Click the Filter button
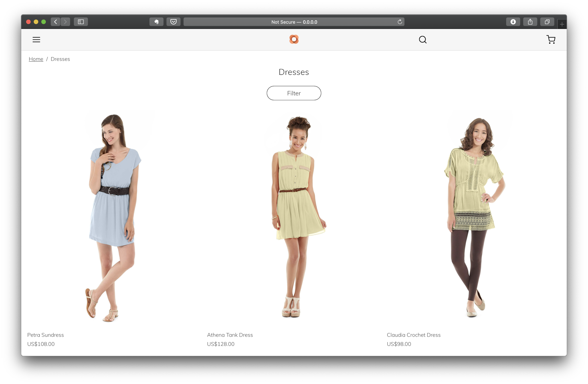Viewport: 588px width, 384px height. click(x=294, y=93)
